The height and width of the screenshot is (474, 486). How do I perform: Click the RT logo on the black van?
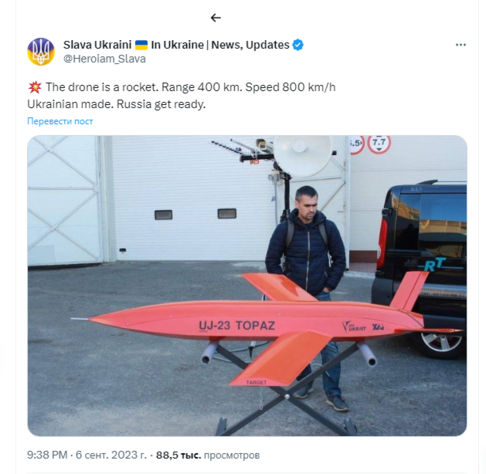434,265
